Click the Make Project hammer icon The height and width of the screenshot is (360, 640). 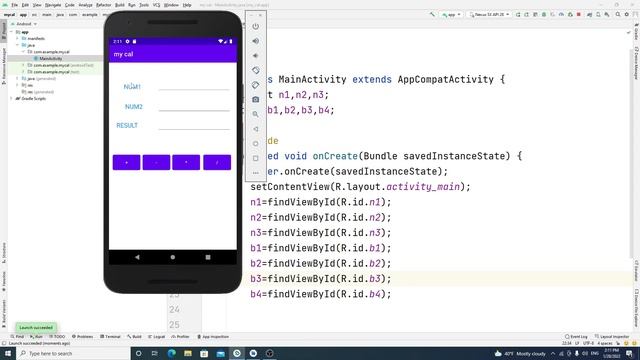[432, 14]
